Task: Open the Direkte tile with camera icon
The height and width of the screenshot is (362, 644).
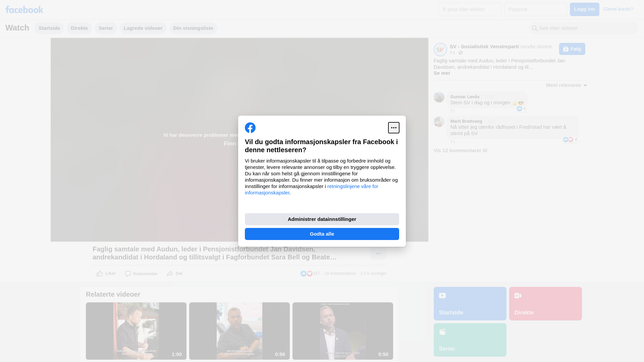Action: (545, 304)
